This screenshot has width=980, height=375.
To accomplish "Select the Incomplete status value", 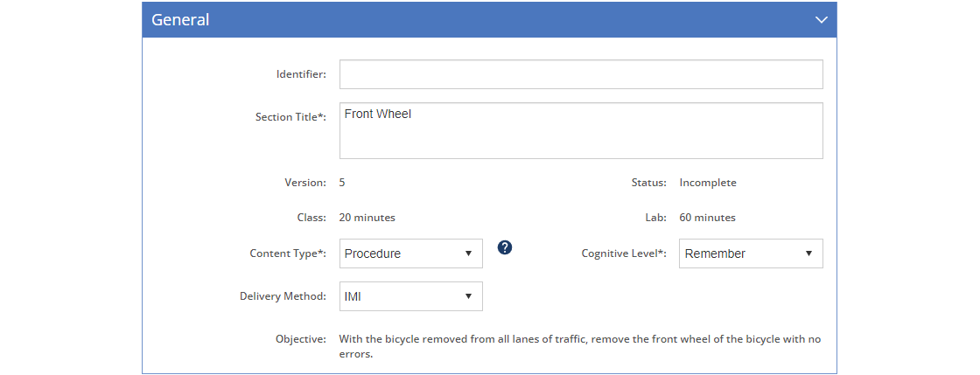I will coord(708,183).
